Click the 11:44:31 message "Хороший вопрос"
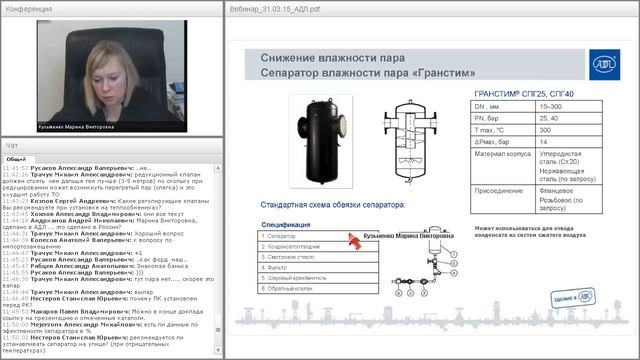Viewport: 640px width, 360px height. click(x=93, y=233)
